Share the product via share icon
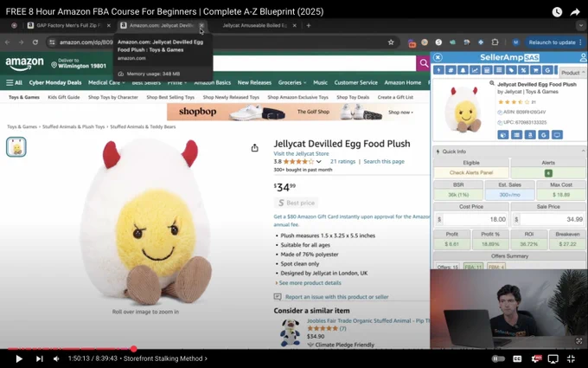Screen dimensions: 588x368 point(254,148)
